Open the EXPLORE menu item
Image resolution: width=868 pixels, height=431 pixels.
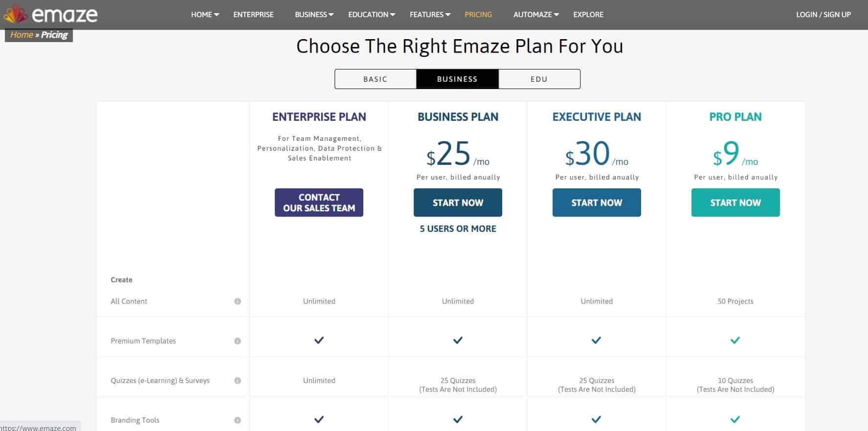tap(588, 15)
